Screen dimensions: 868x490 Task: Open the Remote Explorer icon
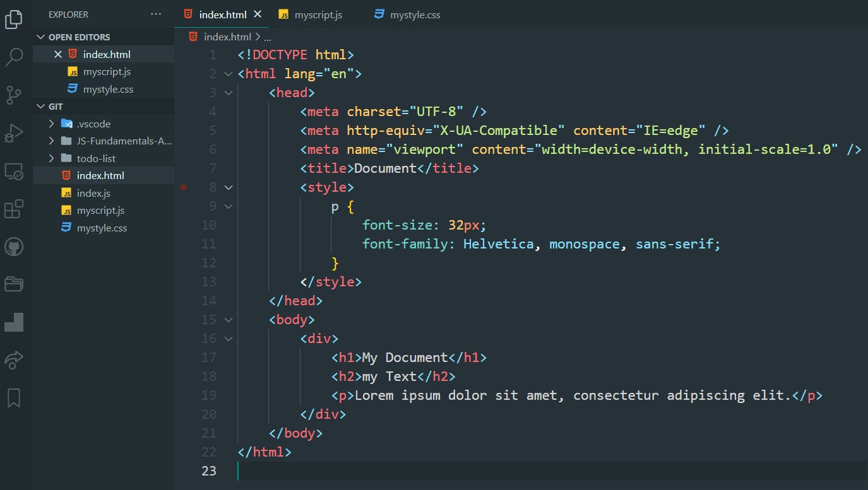click(14, 171)
